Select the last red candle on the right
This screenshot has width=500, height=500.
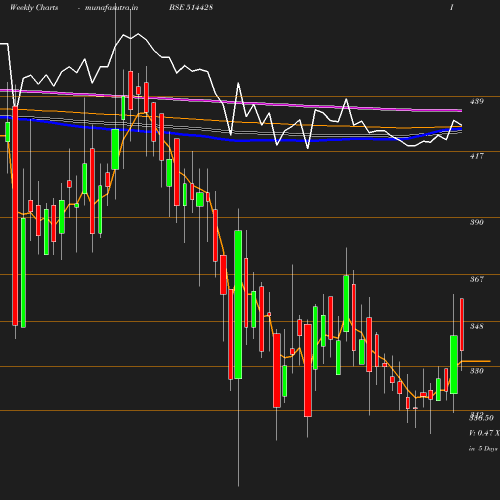coord(462,325)
